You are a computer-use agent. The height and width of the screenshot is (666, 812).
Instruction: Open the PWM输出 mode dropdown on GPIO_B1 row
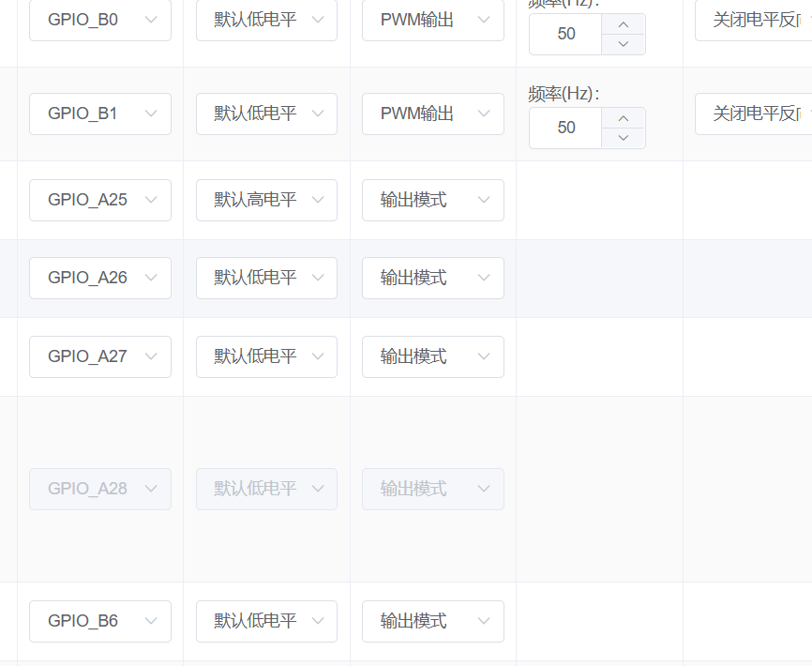click(x=432, y=114)
